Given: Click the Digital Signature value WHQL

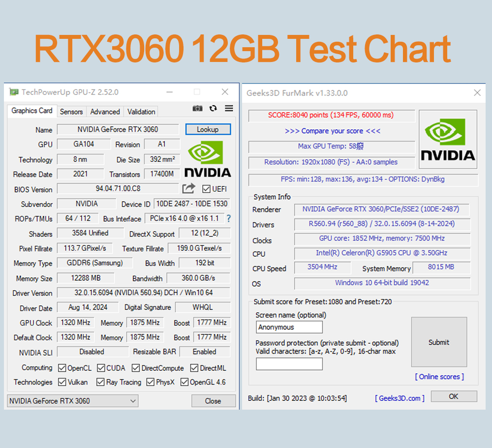Looking at the screenshot, I should (x=203, y=307).
